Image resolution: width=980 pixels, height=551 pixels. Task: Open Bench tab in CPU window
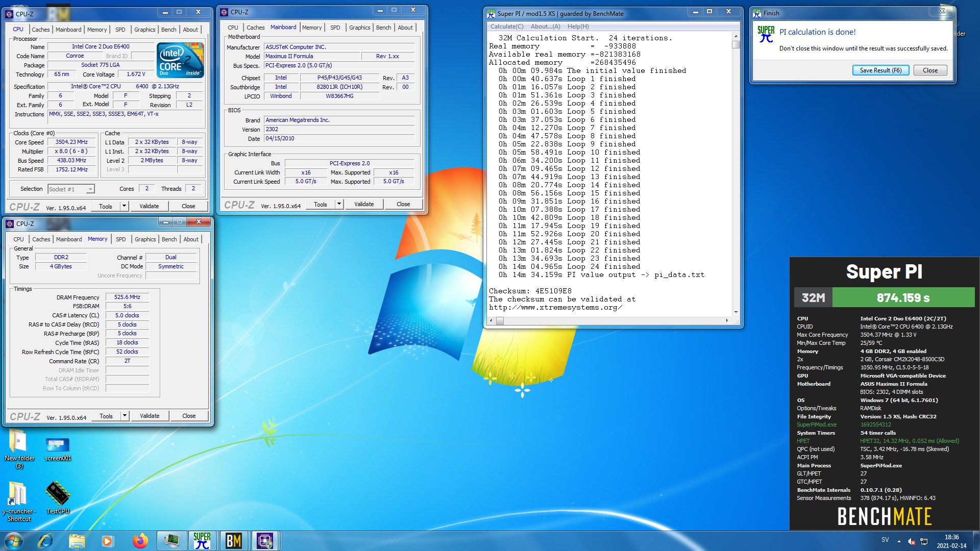tap(169, 30)
